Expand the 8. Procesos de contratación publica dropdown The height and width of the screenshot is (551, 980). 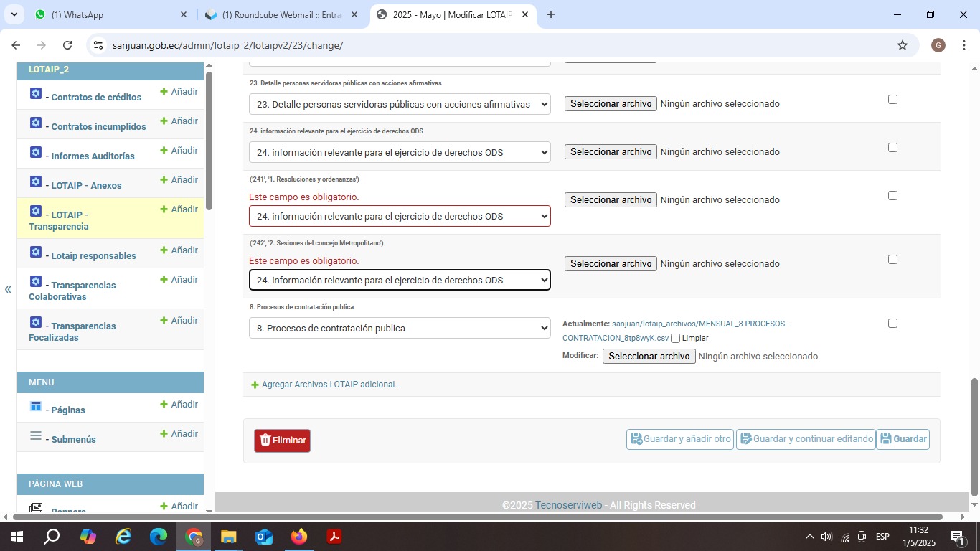coord(400,328)
